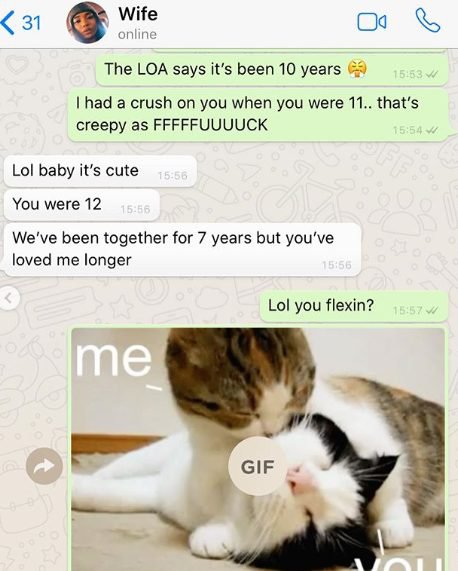Tap the 'online' status text

click(x=137, y=34)
